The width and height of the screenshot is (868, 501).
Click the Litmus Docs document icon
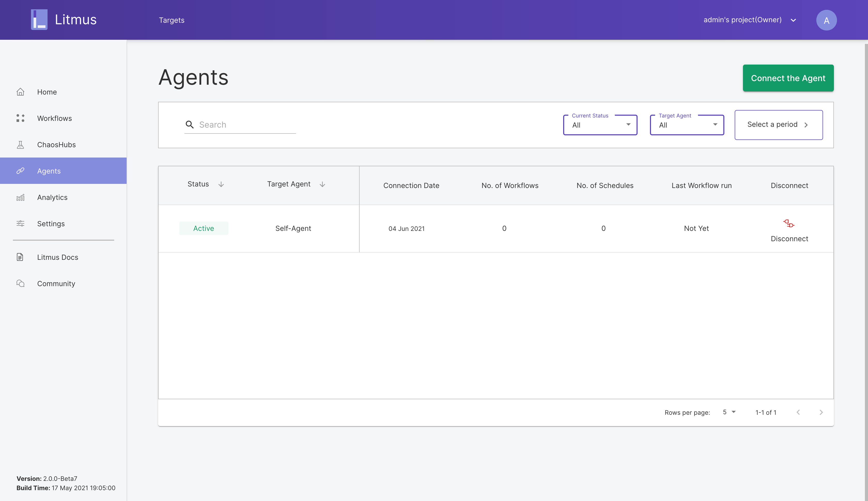(x=20, y=257)
